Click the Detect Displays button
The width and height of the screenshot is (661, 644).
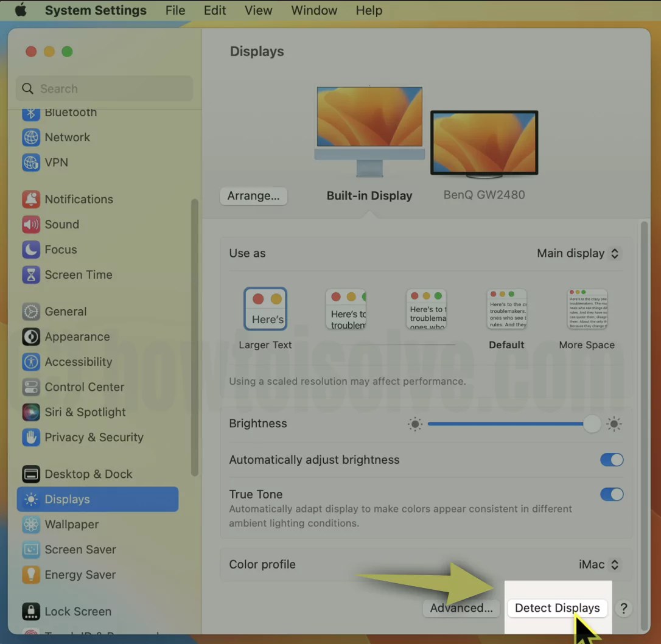tap(557, 607)
